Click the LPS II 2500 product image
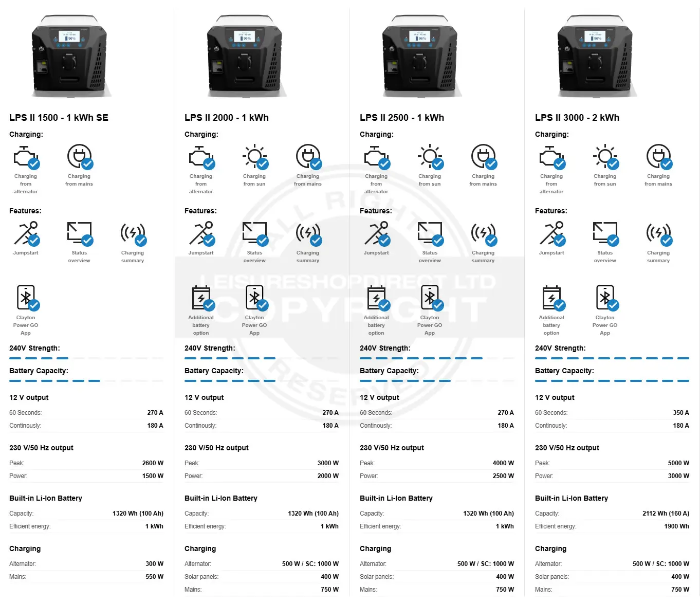 coord(420,57)
